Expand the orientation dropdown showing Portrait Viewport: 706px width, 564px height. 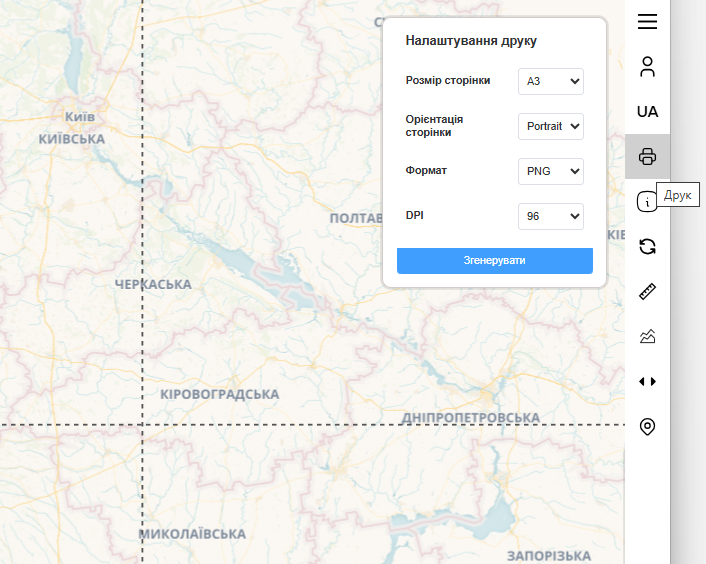click(x=550, y=127)
